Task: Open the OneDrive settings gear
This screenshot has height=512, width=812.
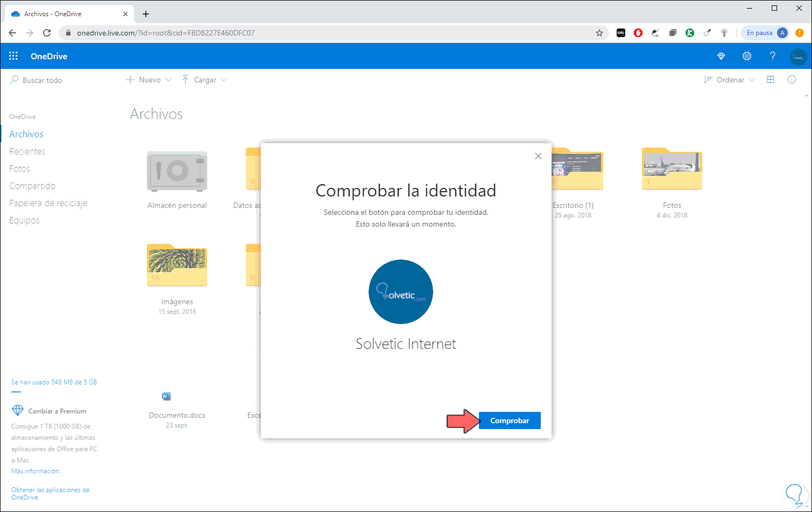Action: click(747, 56)
